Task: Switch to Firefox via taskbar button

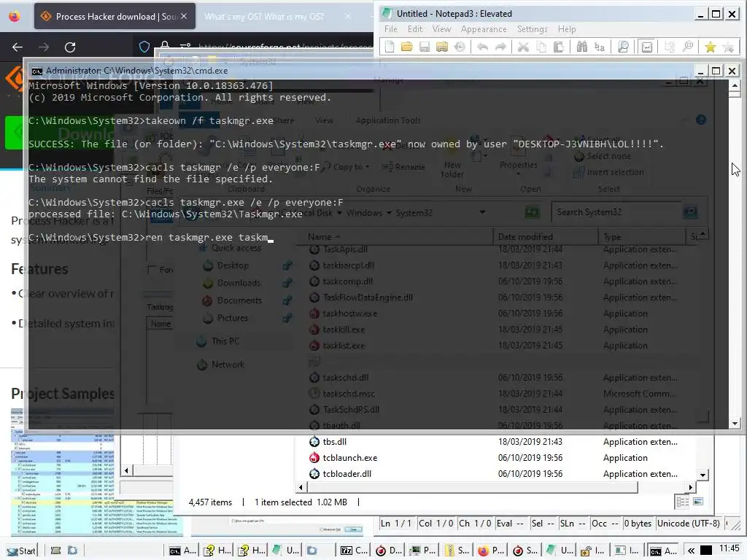Action: (491, 551)
